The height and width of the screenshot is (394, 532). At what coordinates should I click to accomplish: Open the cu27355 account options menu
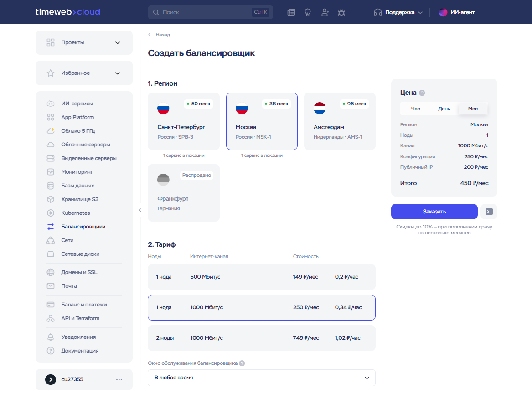pos(119,379)
